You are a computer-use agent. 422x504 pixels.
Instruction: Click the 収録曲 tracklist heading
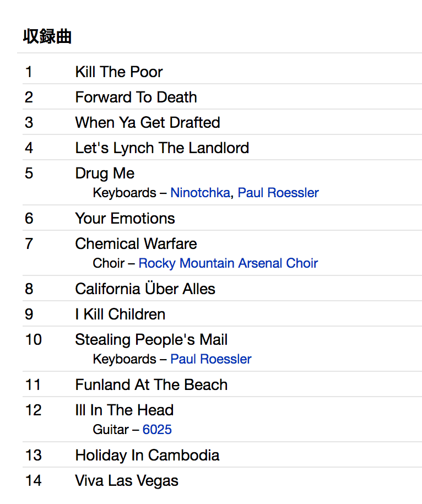[47, 36]
